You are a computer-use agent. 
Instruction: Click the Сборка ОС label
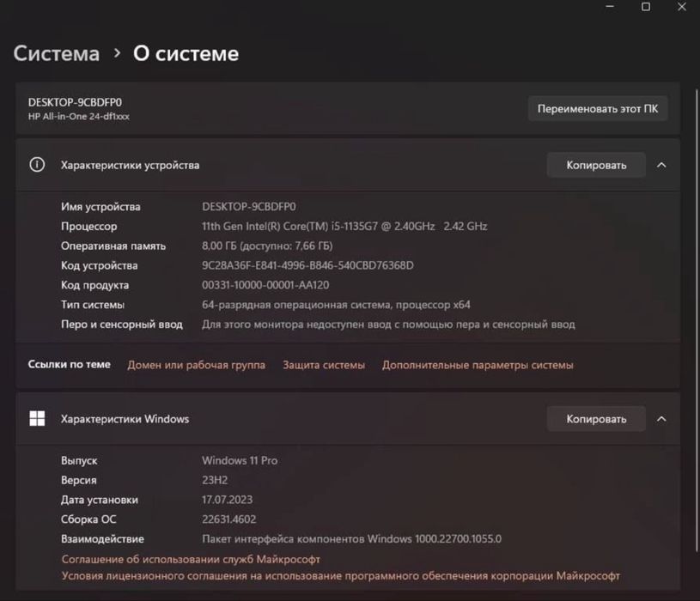88,519
